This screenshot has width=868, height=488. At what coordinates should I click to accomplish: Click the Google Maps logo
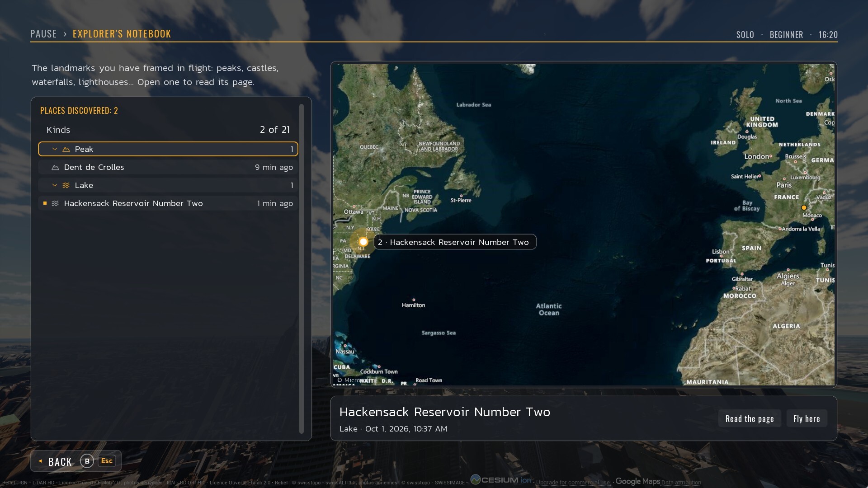tap(637, 481)
